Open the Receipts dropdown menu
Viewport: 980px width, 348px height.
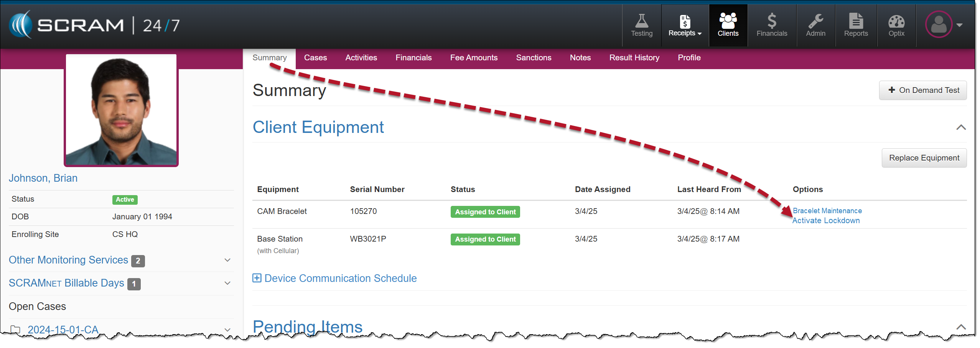coord(685,25)
